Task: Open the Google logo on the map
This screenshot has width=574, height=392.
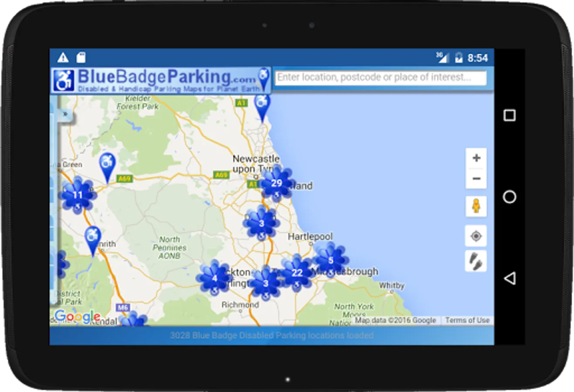Action: [x=77, y=317]
